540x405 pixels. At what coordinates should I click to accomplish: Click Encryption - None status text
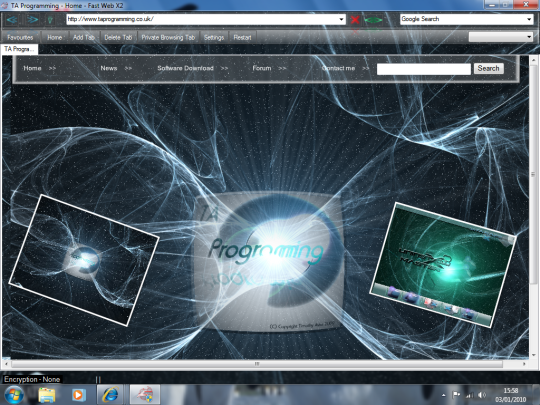[x=32, y=379]
